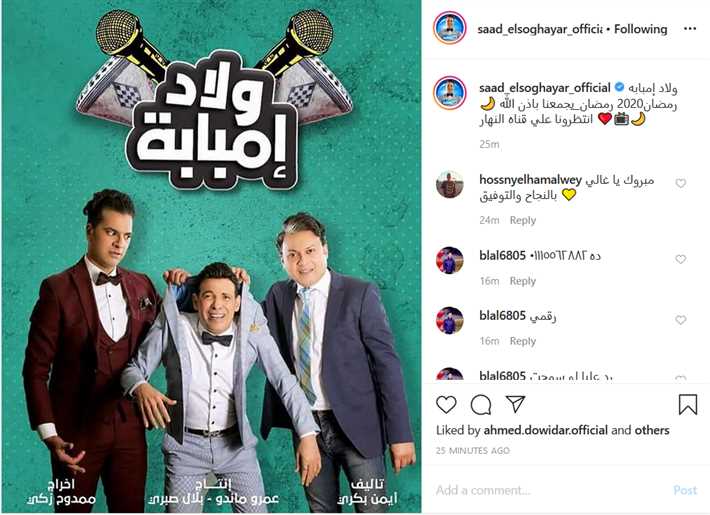This screenshot has width=710, height=515.
Task: Save post with bookmark icon
Action: click(687, 404)
